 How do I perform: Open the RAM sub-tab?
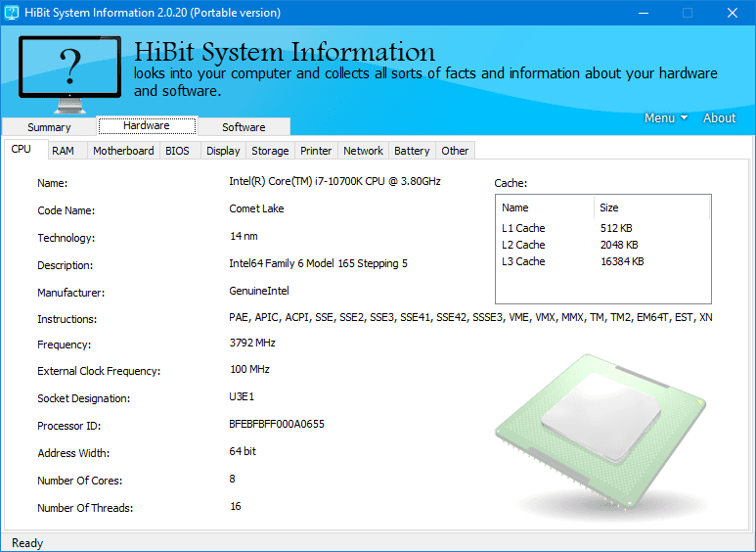point(63,151)
